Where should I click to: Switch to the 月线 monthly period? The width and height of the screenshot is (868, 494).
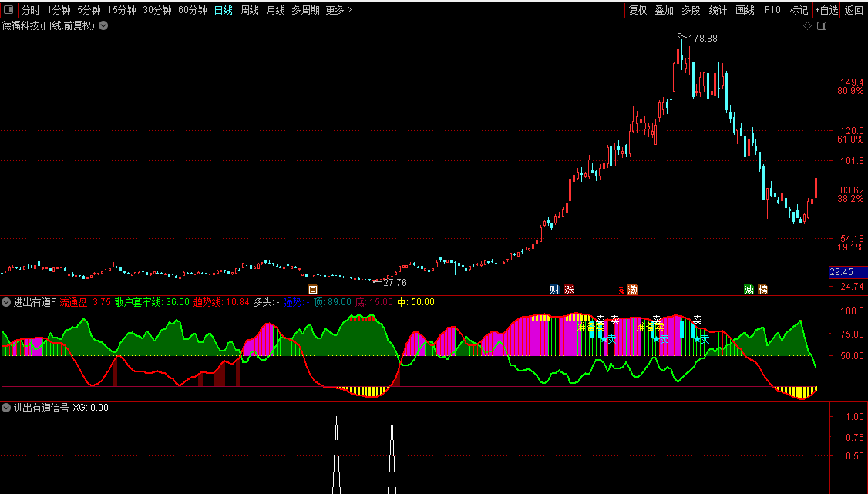coord(276,10)
